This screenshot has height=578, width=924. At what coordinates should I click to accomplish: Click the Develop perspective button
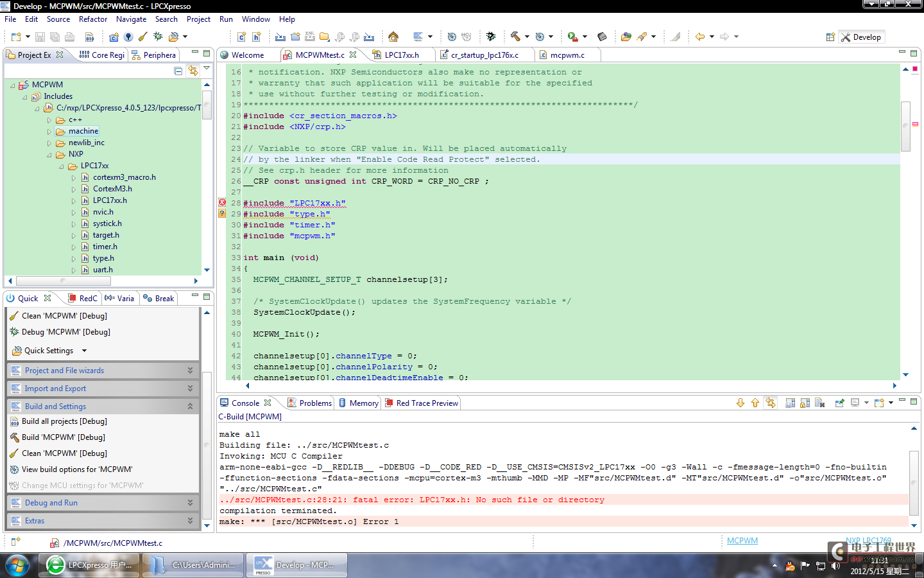tap(861, 37)
